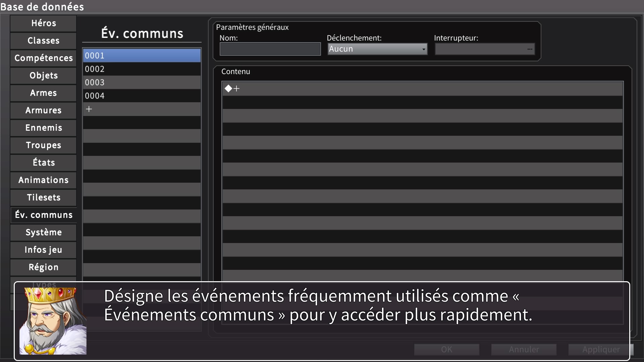Viewport: 644px width, 362px height.
Task: Click the Appliquer button
Action: (x=601, y=350)
